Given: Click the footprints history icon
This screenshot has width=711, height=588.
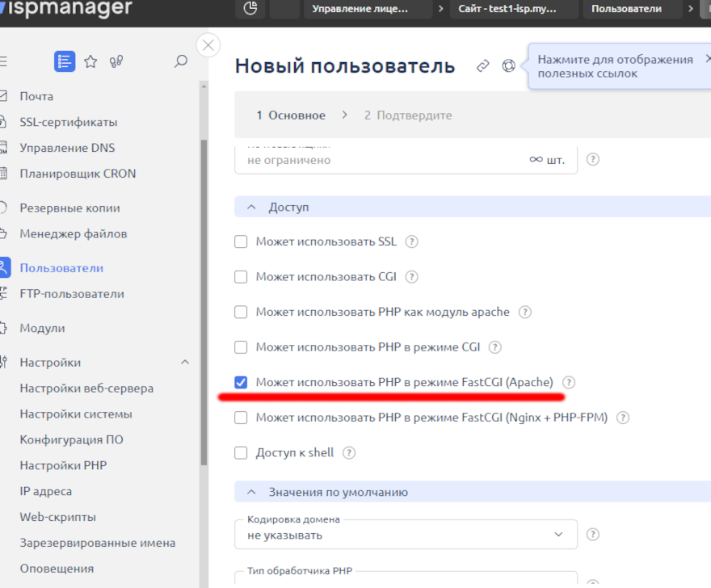Looking at the screenshot, I should click(x=116, y=61).
